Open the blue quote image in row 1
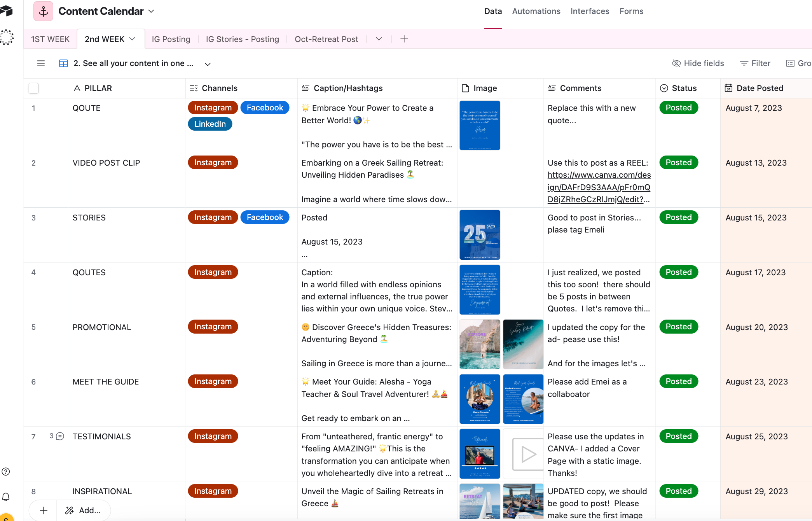 point(480,125)
